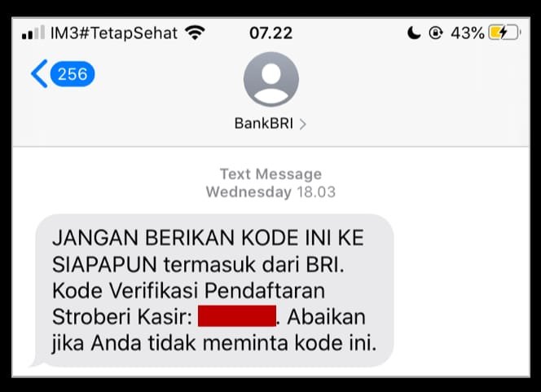
Task: Tap the Text Message label
Action: [270, 174]
